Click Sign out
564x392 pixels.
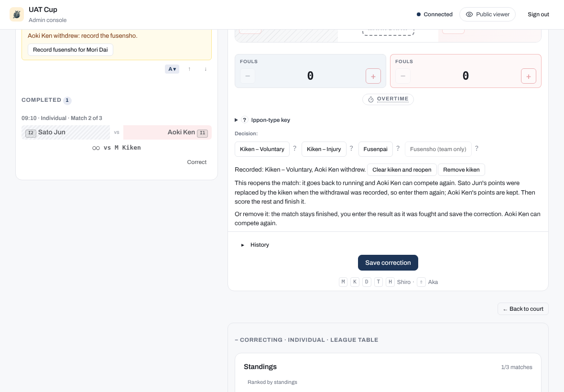(x=538, y=14)
